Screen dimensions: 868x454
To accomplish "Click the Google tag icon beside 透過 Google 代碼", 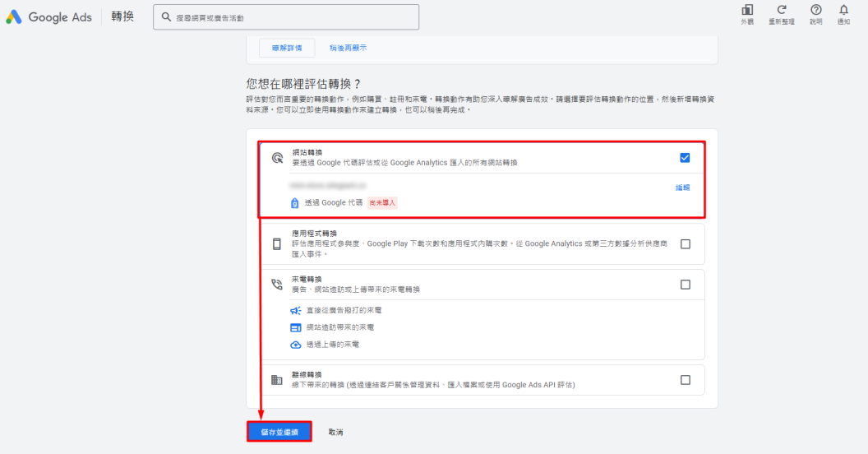I will [x=295, y=202].
